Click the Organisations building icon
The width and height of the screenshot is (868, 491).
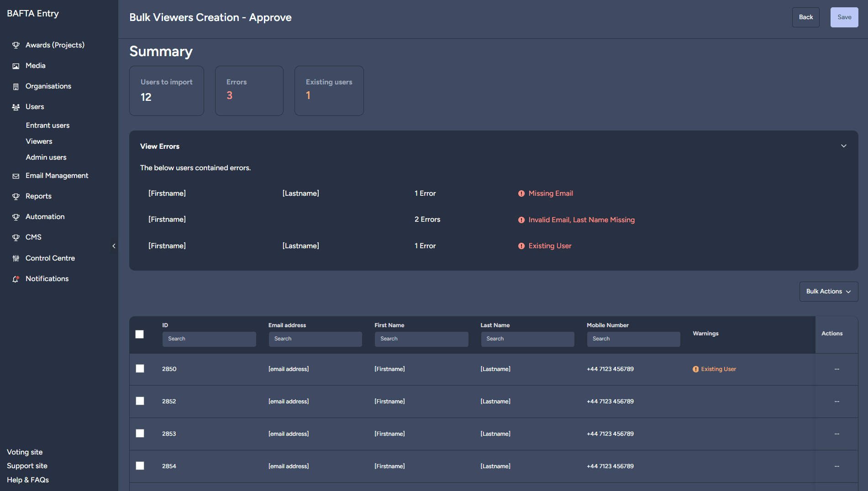[x=16, y=86]
